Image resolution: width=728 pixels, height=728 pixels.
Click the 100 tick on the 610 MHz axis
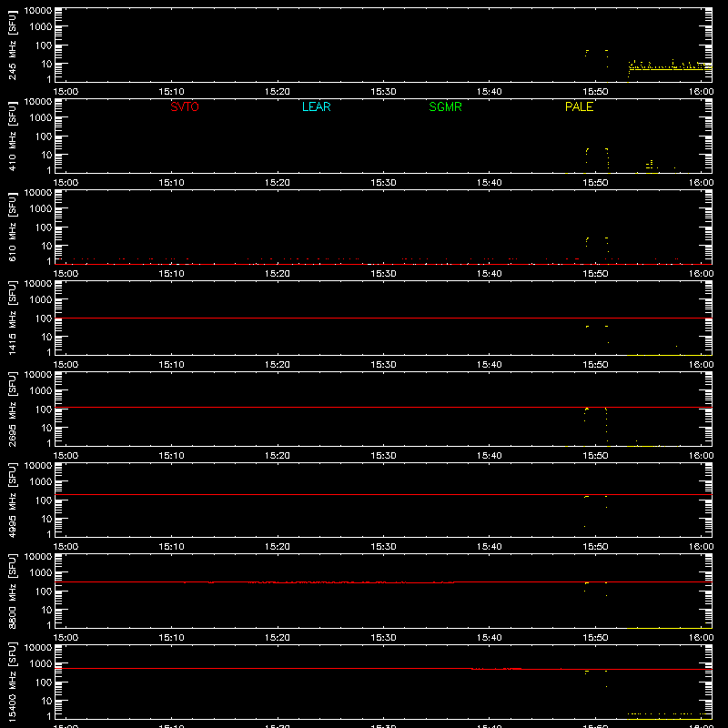click(x=44, y=227)
